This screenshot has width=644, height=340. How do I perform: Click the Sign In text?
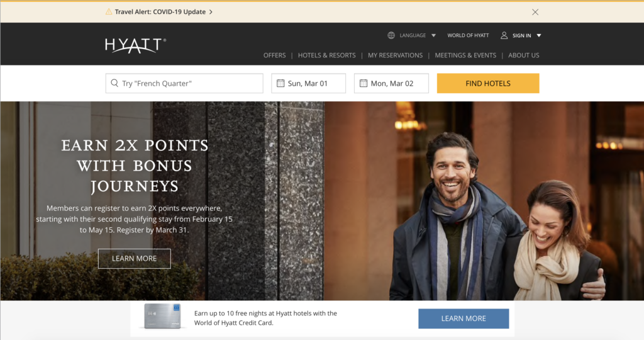tap(521, 36)
